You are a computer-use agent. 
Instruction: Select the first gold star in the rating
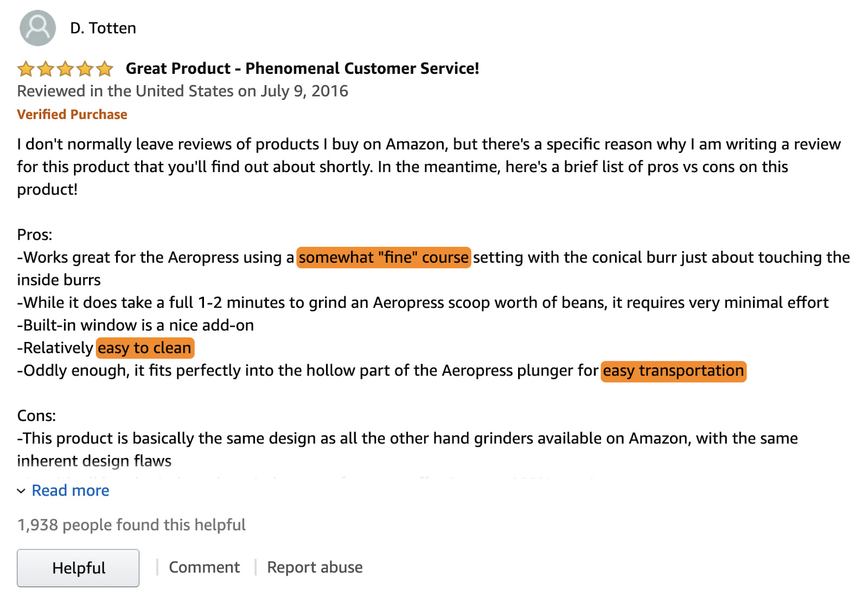[x=25, y=68]
